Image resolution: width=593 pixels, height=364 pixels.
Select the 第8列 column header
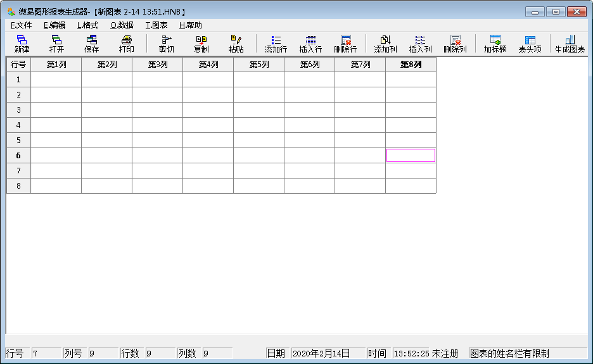pos(411,65)
